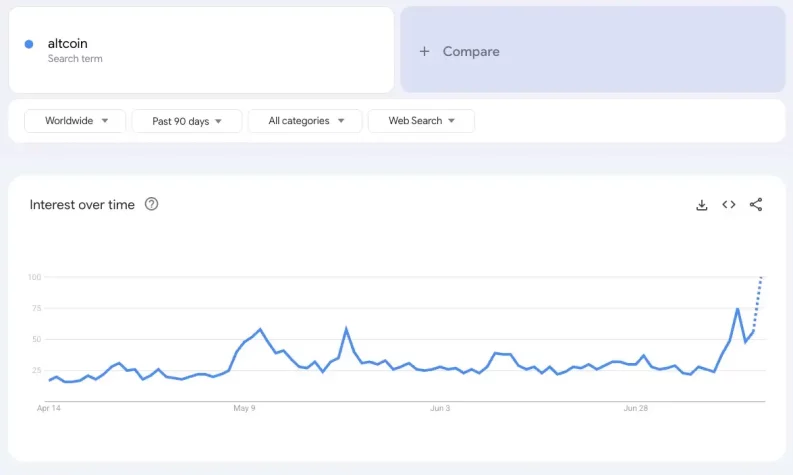Click the dotted forecast line segment
The width and height of the screenshot is (793, 475).
[758, 298]
